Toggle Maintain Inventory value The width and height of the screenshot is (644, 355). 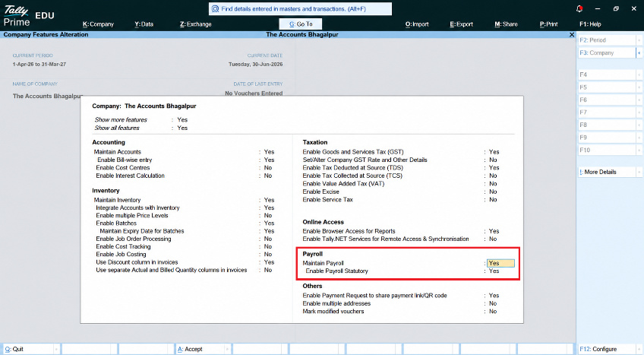[269, 200]
